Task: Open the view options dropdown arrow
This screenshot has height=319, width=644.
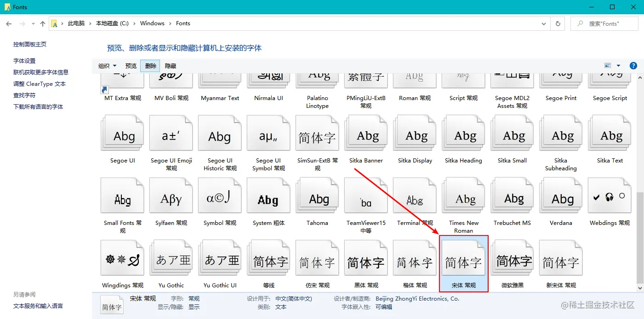Action: click(618, 66)
